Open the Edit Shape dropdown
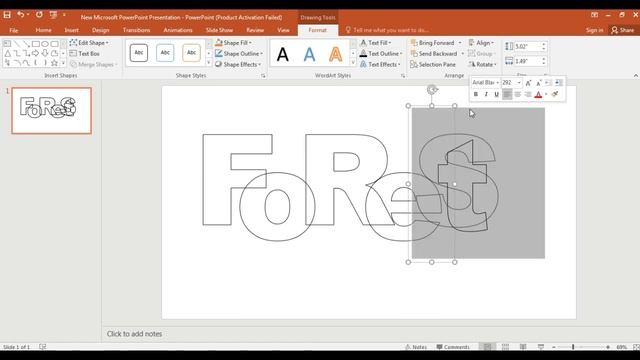 click(89, 43)
